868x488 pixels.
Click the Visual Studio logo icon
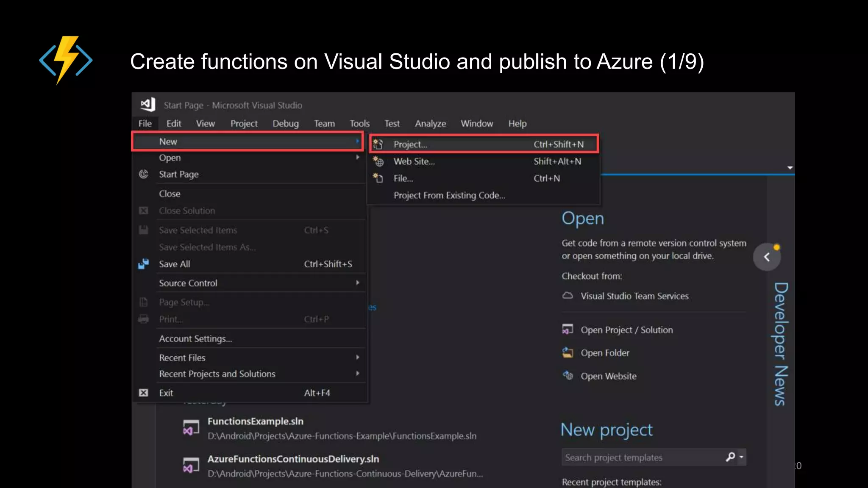pos(148,104)
